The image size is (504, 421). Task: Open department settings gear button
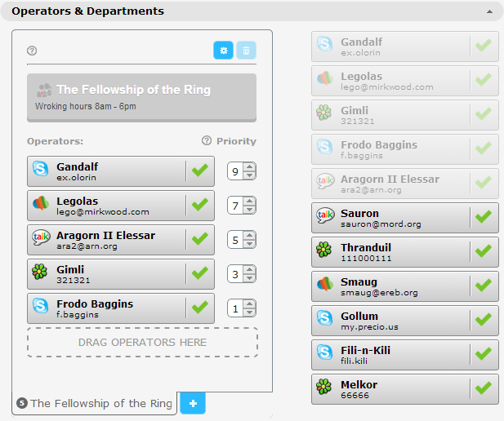coord(223,51)
